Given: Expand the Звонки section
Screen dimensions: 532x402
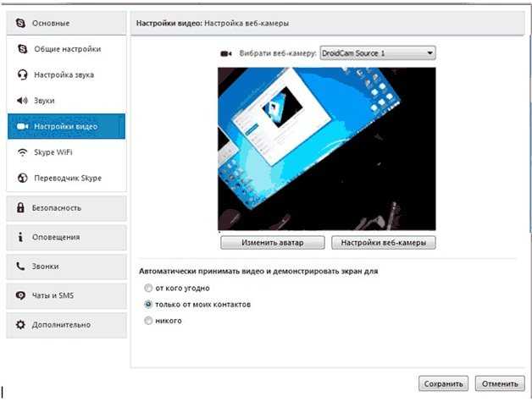Looking at the screenshot, I should coord(66,266).
